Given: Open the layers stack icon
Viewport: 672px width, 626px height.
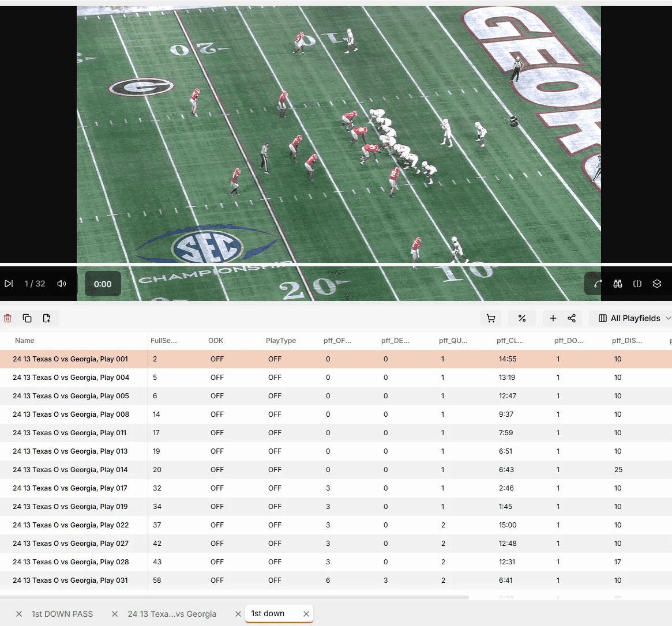Looking at the screenshot, I should [x=657, y=284].
